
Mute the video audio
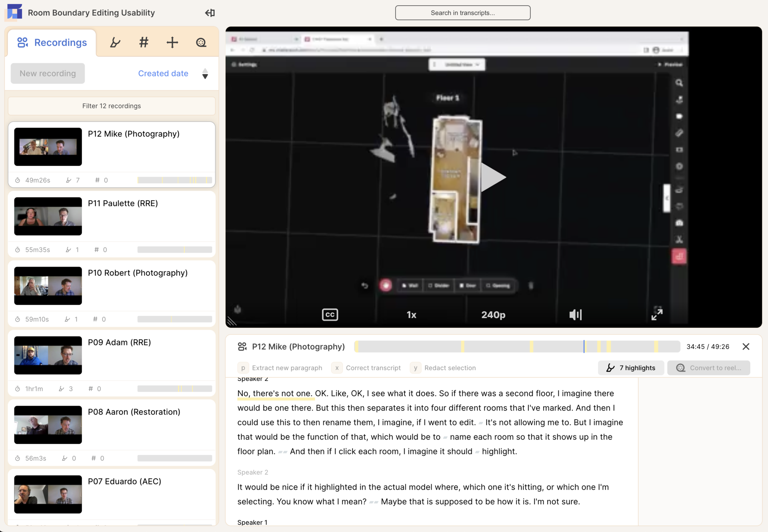coord(575,315)
